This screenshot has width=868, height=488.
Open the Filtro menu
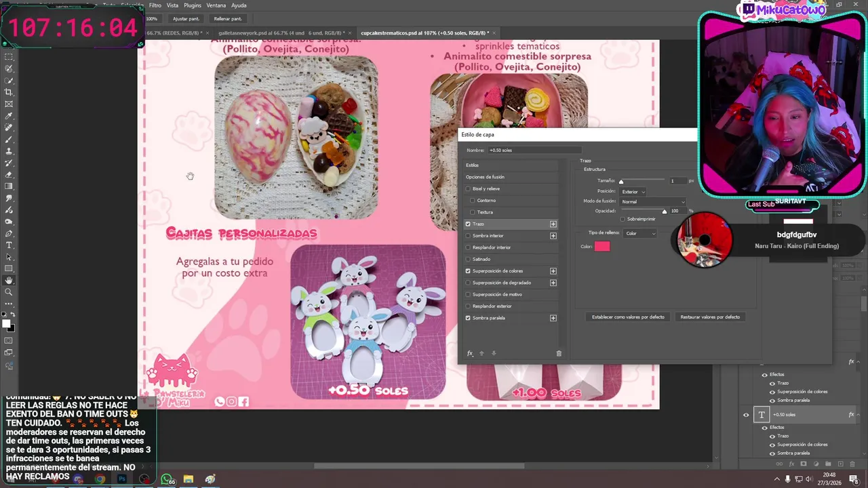(x=155, y=5)
